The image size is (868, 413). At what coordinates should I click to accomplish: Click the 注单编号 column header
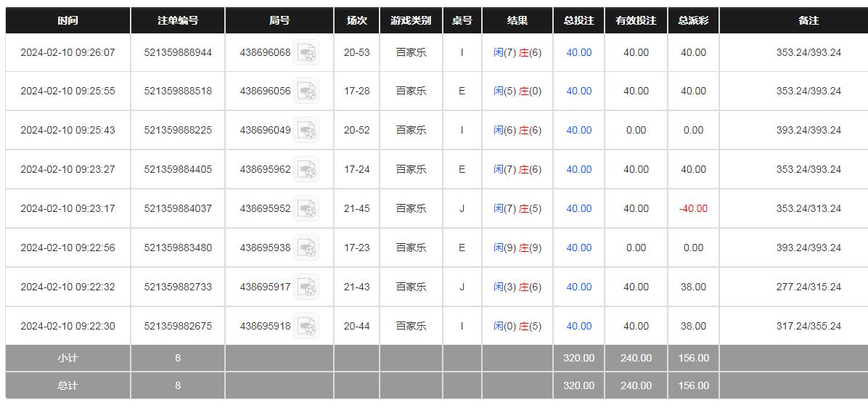point(178,21)
